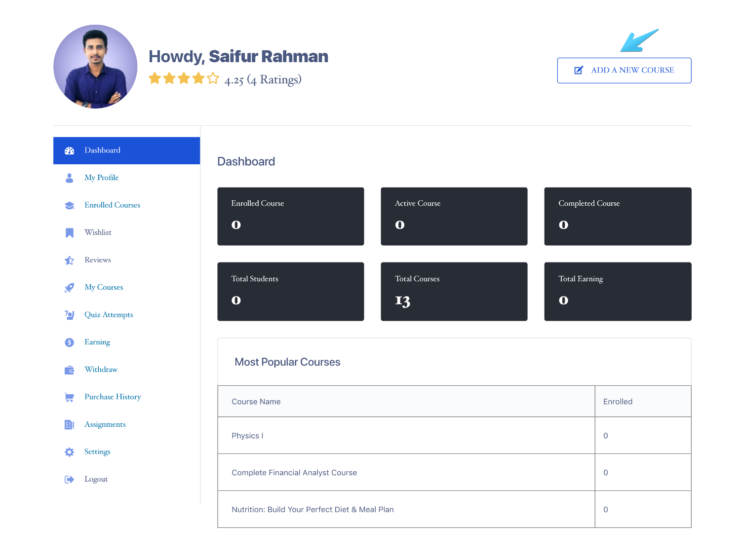Click the Add a New Course button
This screenshot has width=740, height=560.
tap(624, 71)
